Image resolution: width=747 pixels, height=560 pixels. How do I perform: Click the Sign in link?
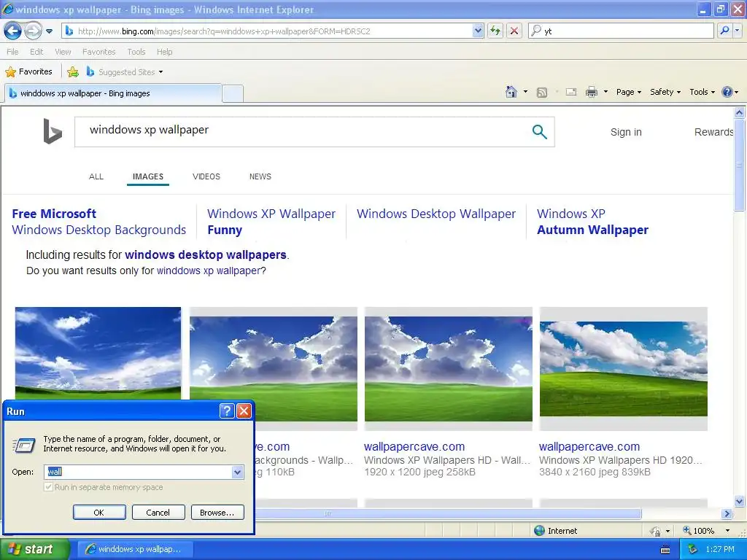626,133
